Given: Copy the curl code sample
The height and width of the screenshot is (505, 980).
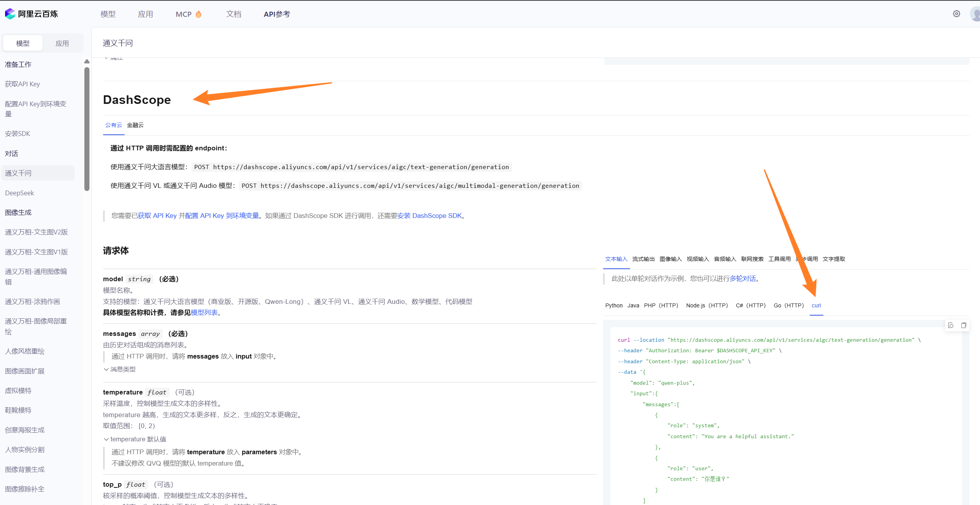Looking at the screenshot, I should click(964, 325).
